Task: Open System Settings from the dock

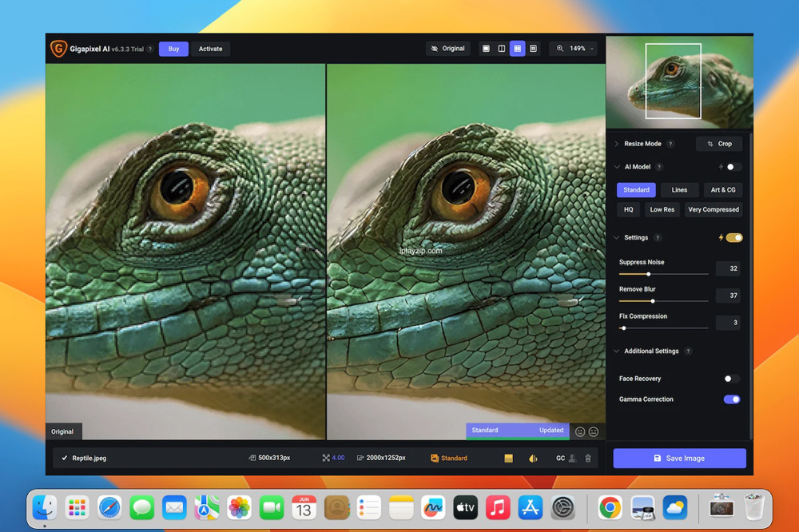Action: click(563, 507)
